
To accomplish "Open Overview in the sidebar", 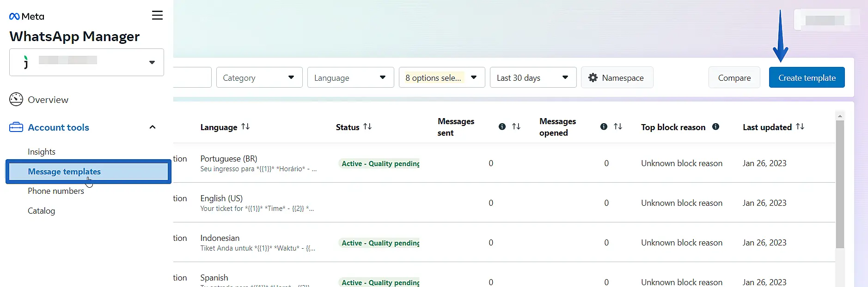I will [48, 100].
